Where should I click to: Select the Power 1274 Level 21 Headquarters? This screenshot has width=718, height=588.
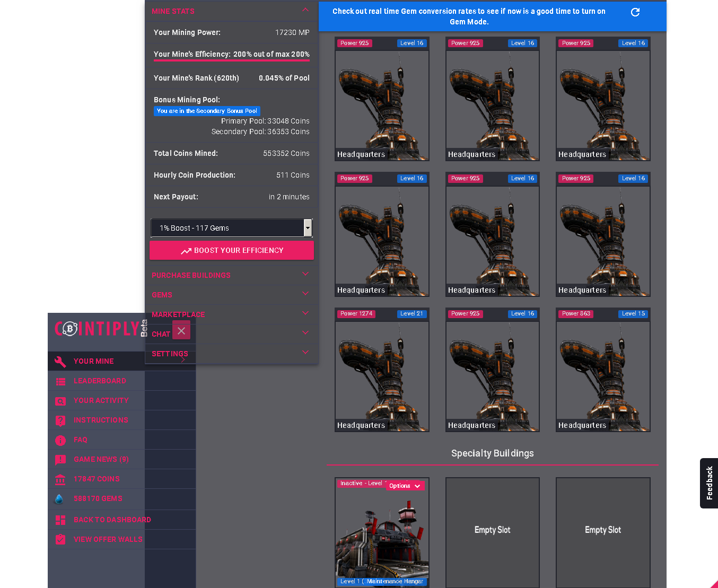click(382, 370)
